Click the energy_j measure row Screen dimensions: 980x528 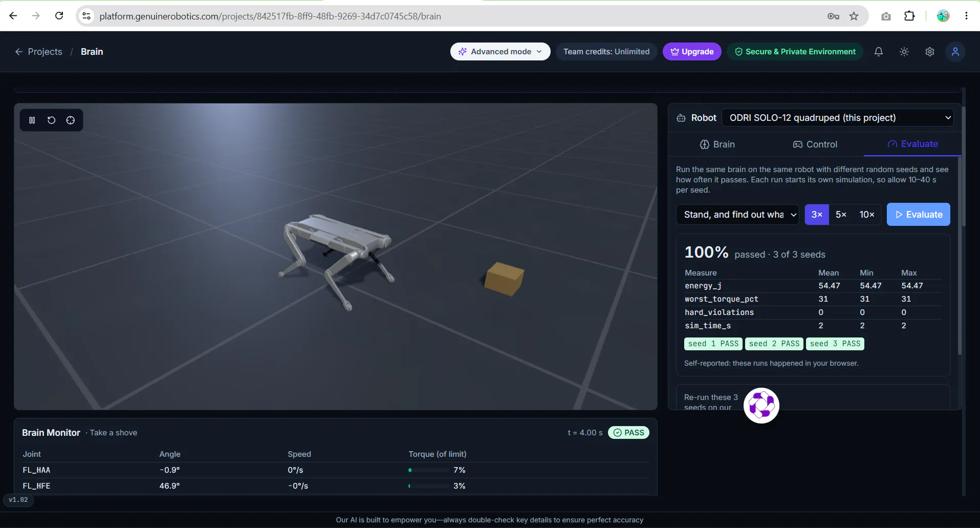[813, 286]
